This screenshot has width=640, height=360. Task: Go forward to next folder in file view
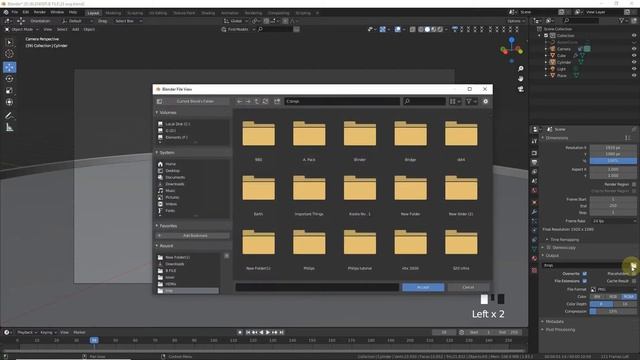click(248, 101)
